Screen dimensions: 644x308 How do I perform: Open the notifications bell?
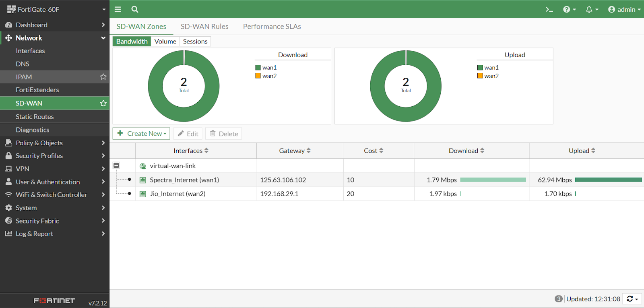592,9
